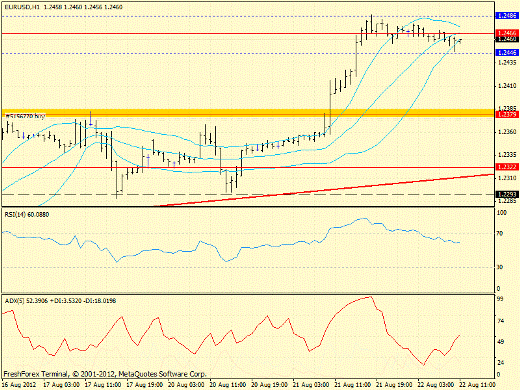Image resolution: width=520 pixels, height=390 pixels.
Task: Click the 17 Aug 19:00 time label
Action: tap(145, 385)
